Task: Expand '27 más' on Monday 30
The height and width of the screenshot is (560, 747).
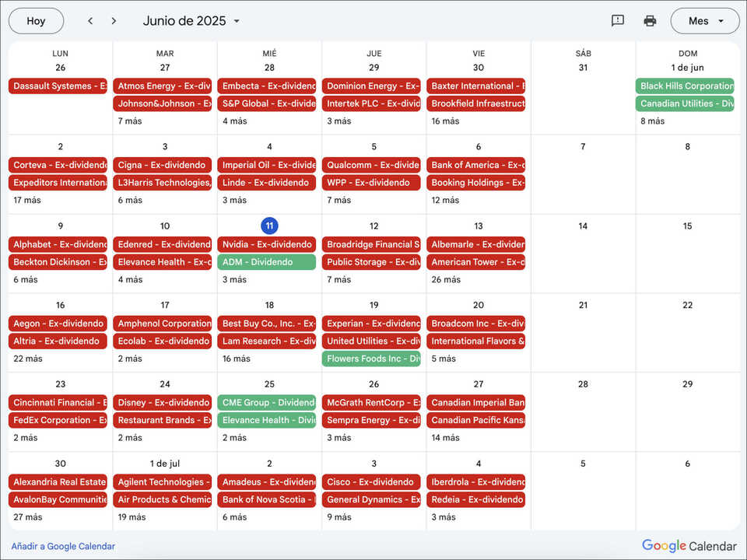Action: pos(28,516)
